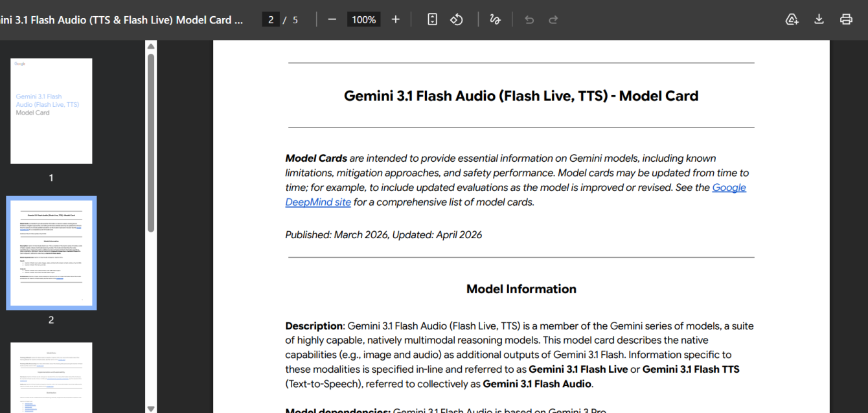Click total page count '5'

click(x=295, y=19)
